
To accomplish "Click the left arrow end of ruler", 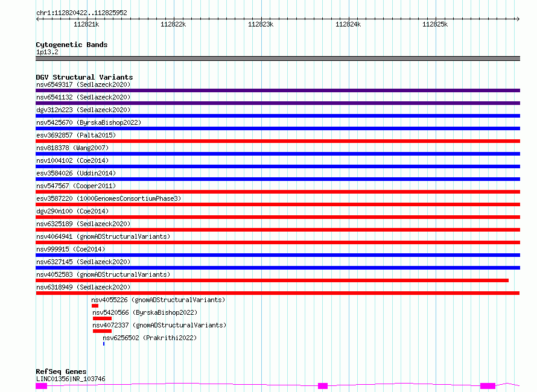I will coord(37,19).
